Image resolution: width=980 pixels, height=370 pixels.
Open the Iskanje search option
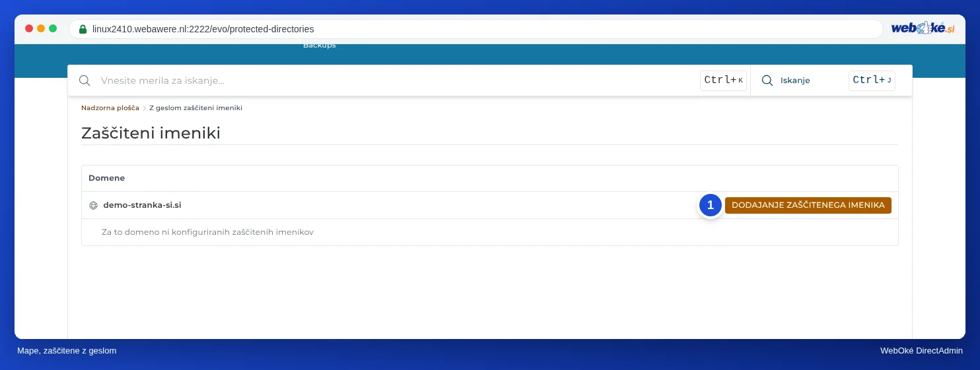(x=795, y=80)
